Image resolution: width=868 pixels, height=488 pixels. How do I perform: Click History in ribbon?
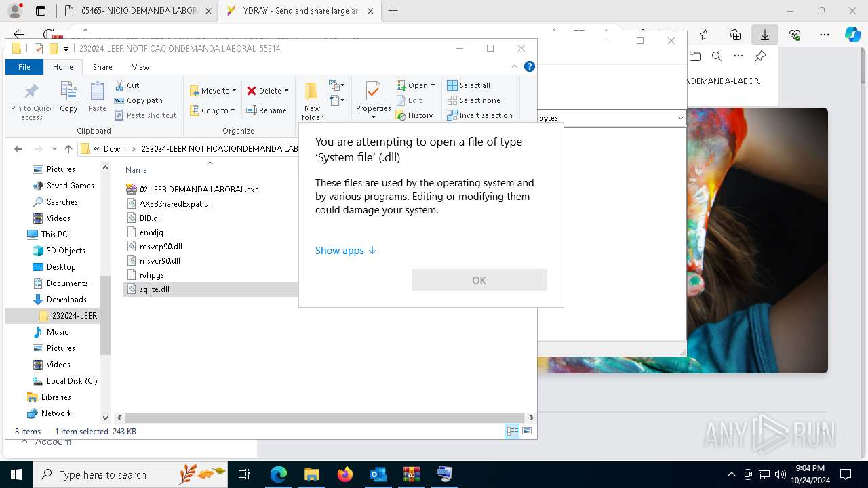[414, 115]
